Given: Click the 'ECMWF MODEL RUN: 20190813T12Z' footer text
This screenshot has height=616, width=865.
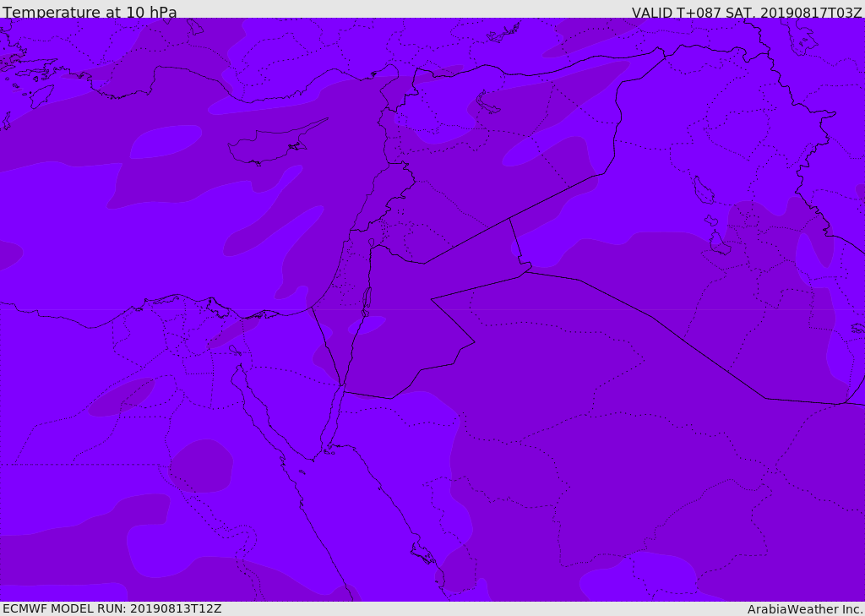Looking at the screenshot, I should click(112, 608).
